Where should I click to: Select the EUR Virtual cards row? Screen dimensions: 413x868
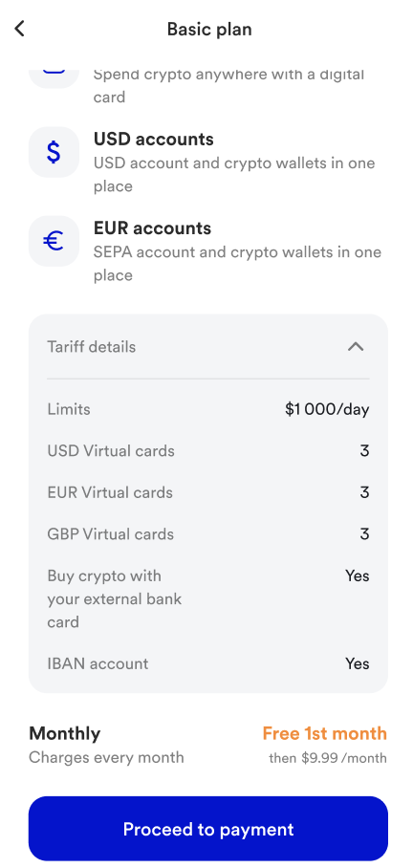[208, 492]
